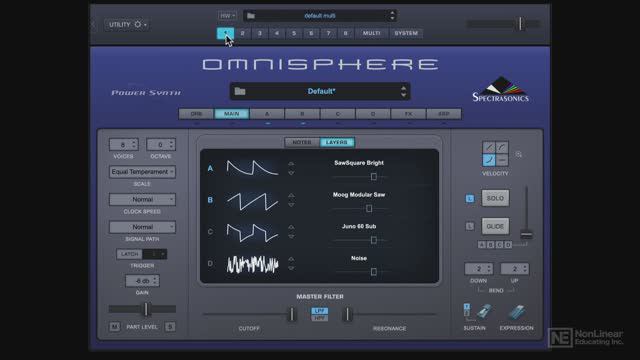Open the patch browser folder icon
This screenshot has height=360, width=640.
click(240, 91)
